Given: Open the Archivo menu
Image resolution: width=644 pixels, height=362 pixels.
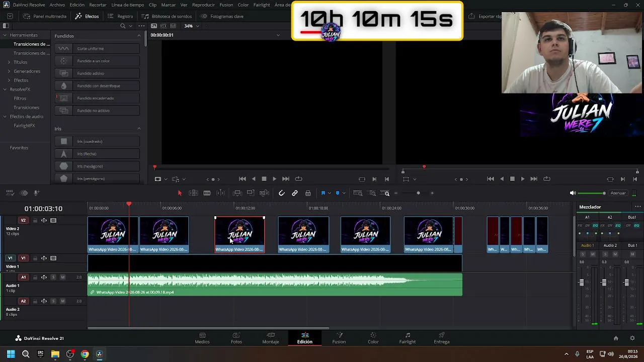Looking at the screenshot, I should [x=57, y=5].
